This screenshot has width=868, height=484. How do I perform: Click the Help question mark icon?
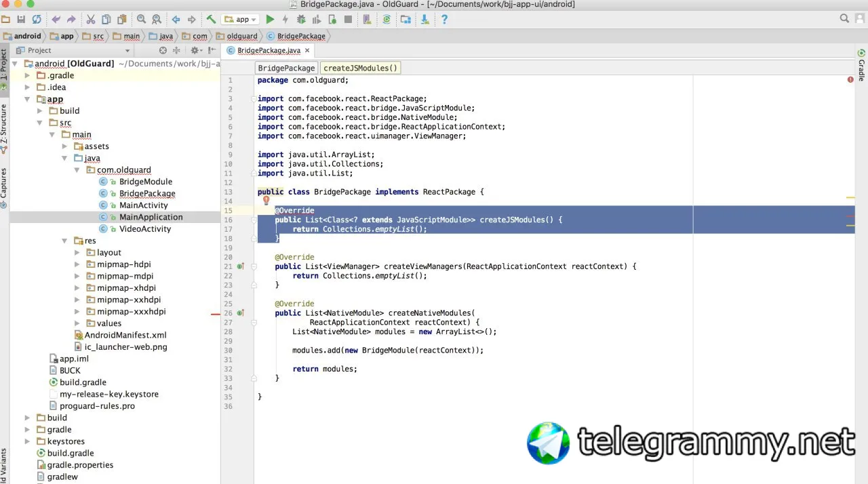pos(444,20)
